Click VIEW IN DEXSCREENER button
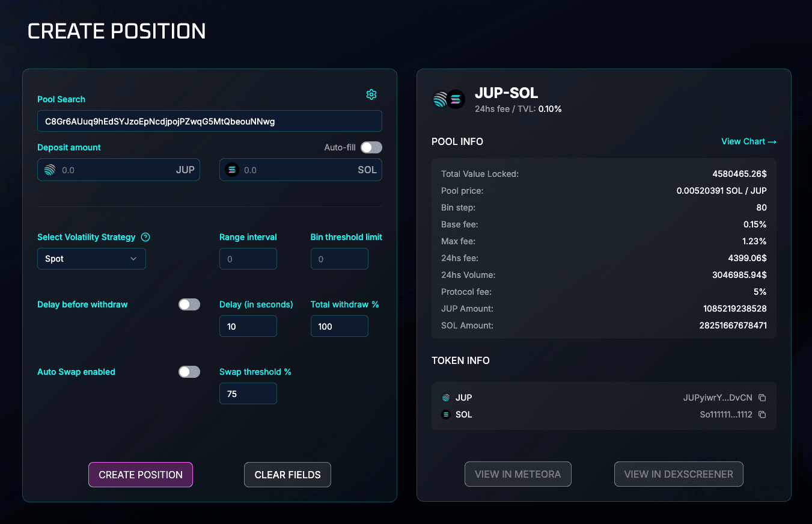The height and width of the screenshot is (524, 812). coord(679,474)
